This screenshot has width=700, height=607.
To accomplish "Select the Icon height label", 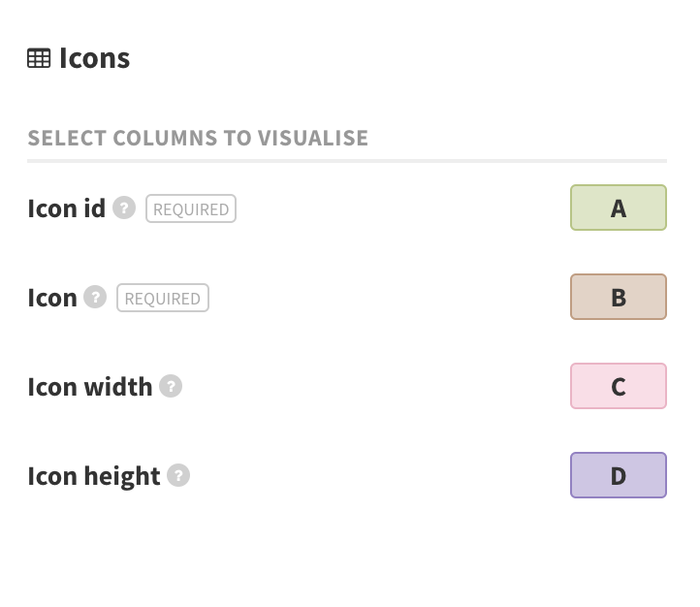I will click(94, 476).
